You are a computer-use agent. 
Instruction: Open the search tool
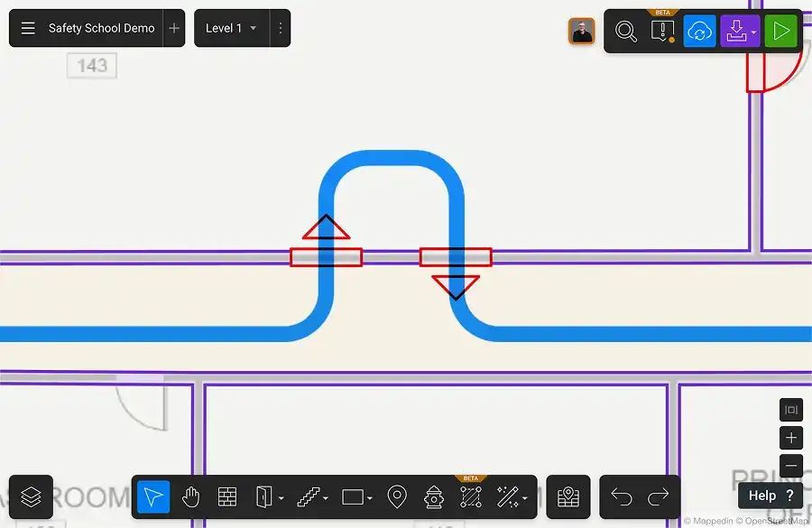[x=627, y=31]
